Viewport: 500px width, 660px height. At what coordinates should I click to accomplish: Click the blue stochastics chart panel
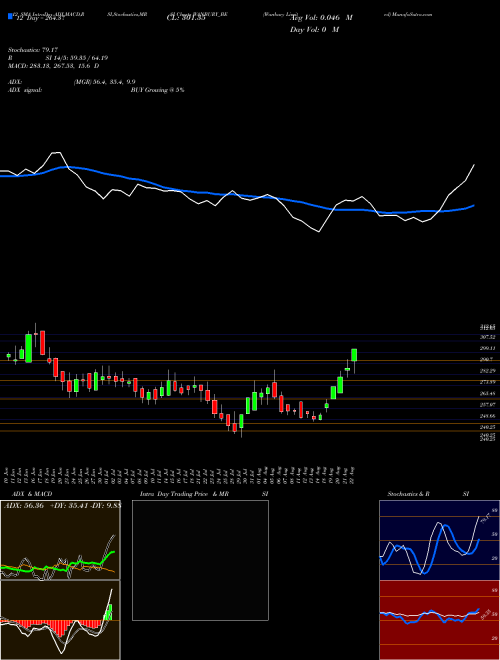click(439, 540)
